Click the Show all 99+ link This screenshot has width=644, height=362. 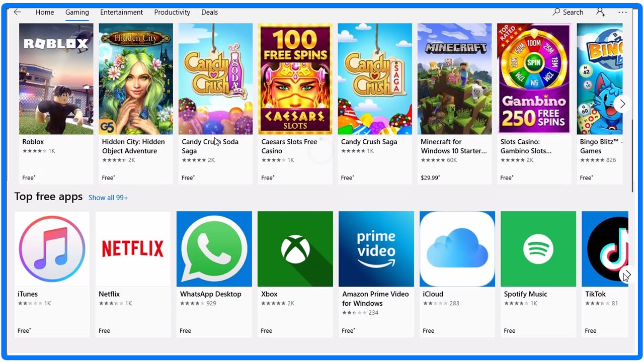coord(108,198)
